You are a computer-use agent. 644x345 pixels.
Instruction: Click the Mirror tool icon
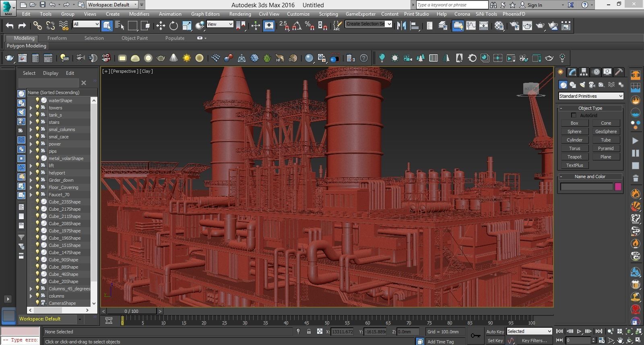tap(401, 26)
